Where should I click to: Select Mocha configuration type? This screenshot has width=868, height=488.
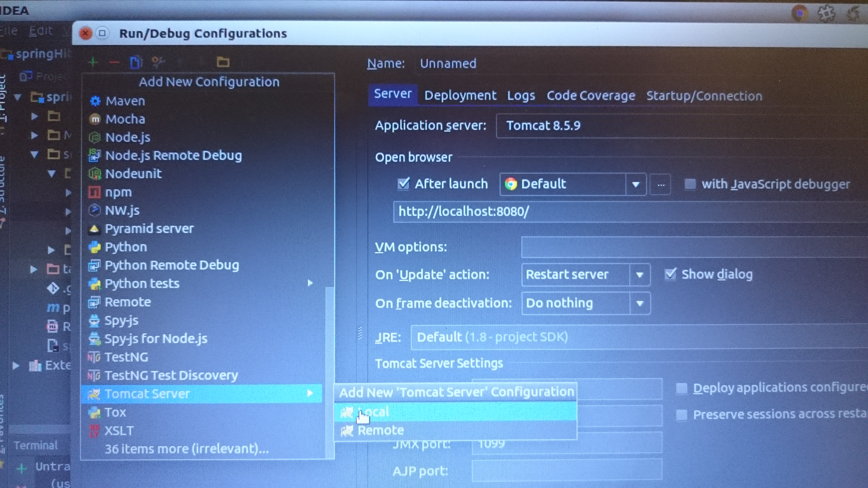click(x=201, y=119)
